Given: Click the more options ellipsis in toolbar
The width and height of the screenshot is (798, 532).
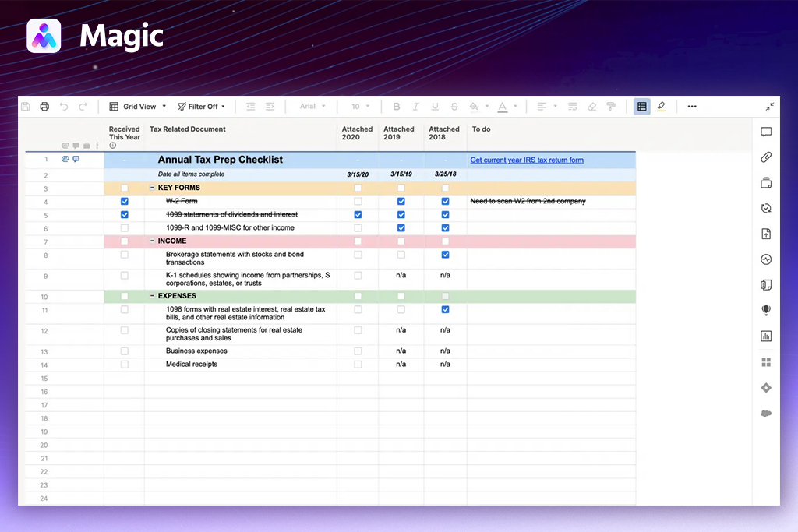Looking at the screenshot, I should pyautogui.click(x=692, y=107).
